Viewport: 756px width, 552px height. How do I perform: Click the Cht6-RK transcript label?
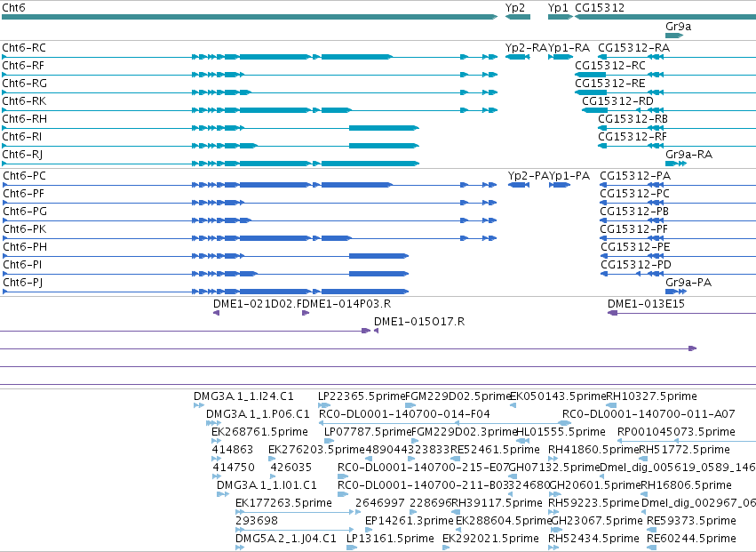24,101
